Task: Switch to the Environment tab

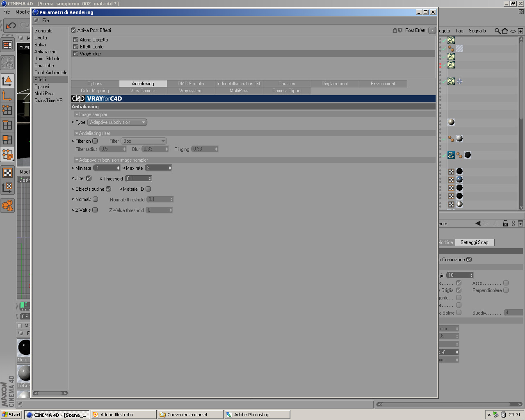Action: 383,84
